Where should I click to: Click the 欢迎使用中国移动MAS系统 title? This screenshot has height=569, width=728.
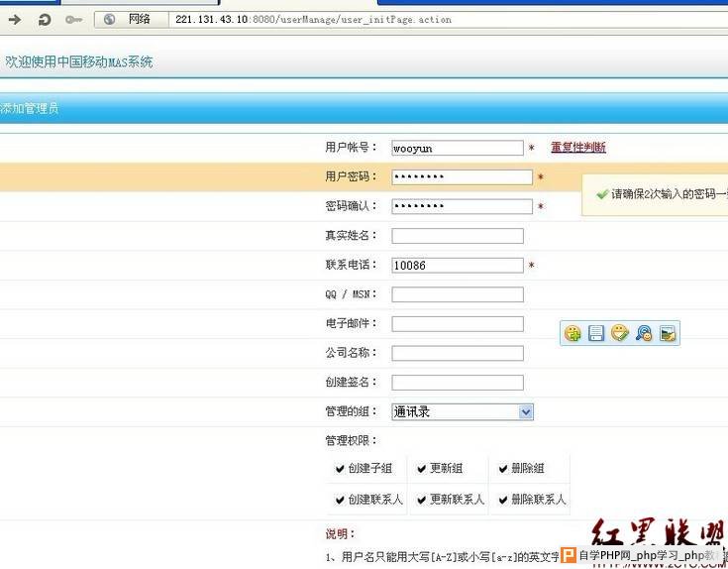[x=79, y=61]
